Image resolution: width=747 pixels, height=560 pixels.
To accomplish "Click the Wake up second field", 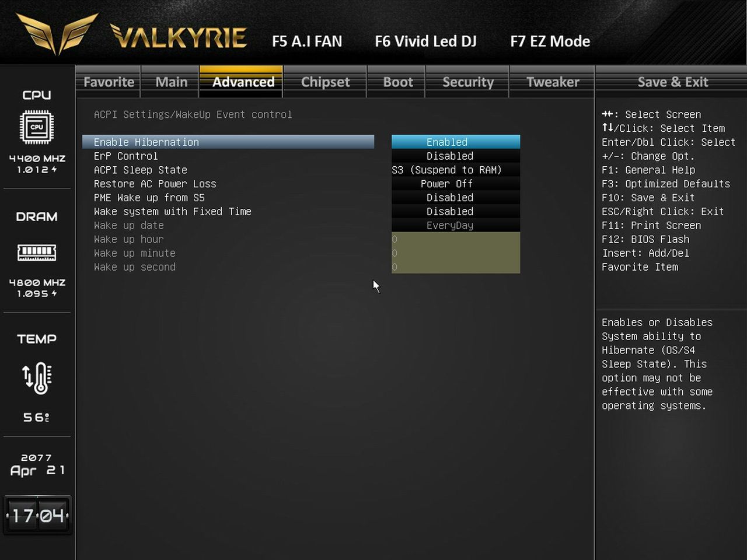I will click(x=456, y=267).
